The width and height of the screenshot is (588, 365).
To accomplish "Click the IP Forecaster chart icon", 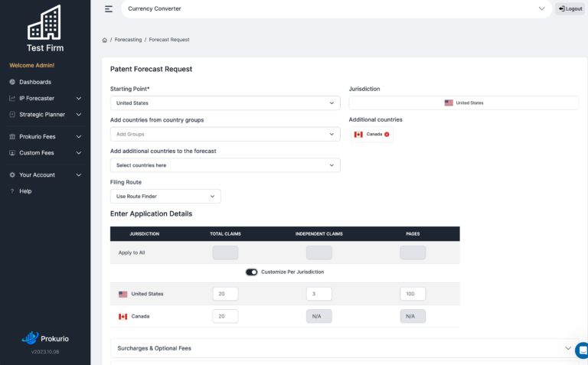I will (12, 98).
